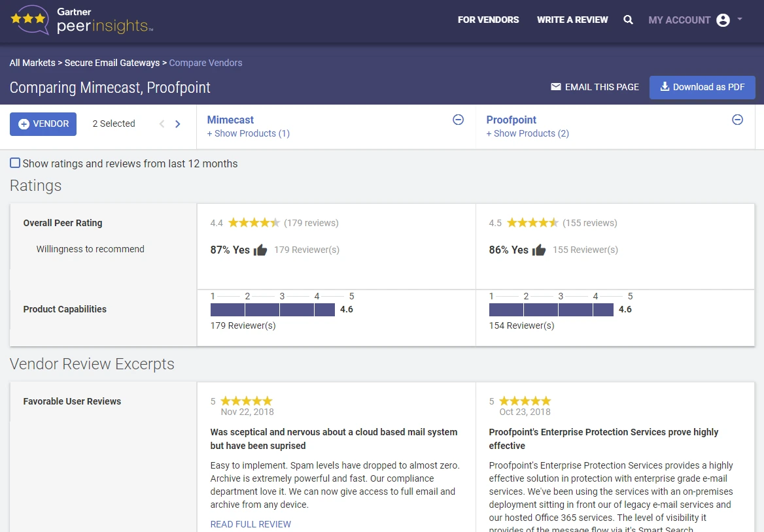This screenshot has height=532, width=764.
Task: Click the Download as PDF button
Action: click(702, 87)
